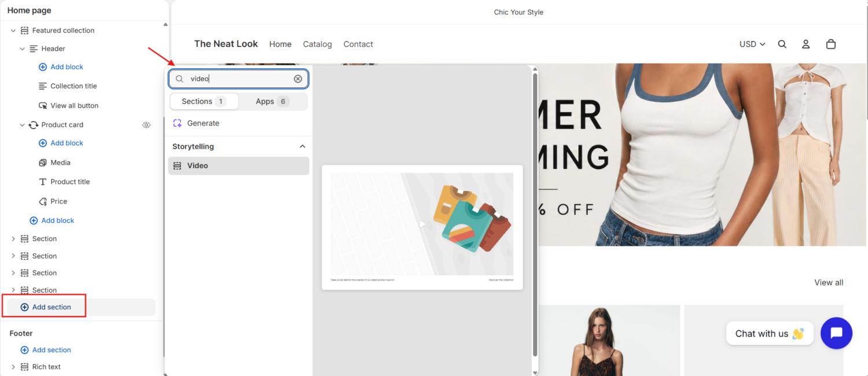Click the Media block icon

pyautogui.click(x=43, y=163)
